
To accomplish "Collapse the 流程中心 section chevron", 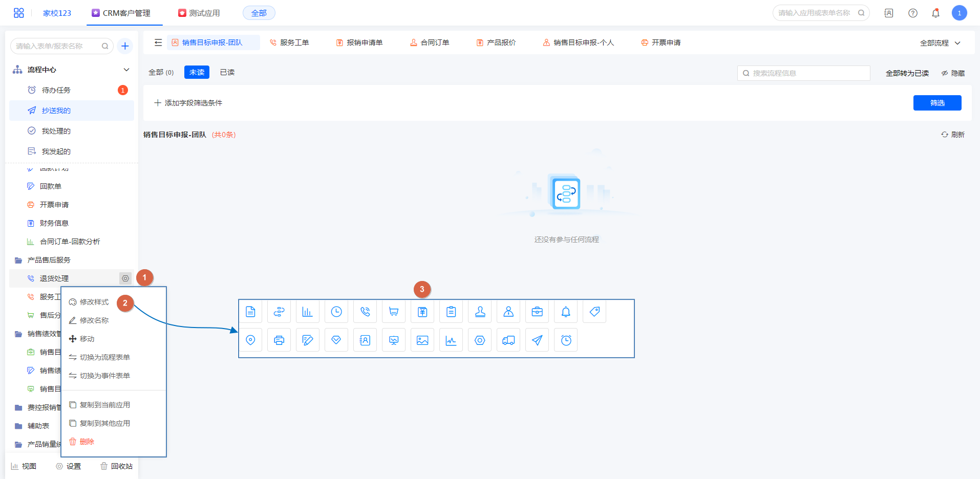I will [x=126, y=70].
